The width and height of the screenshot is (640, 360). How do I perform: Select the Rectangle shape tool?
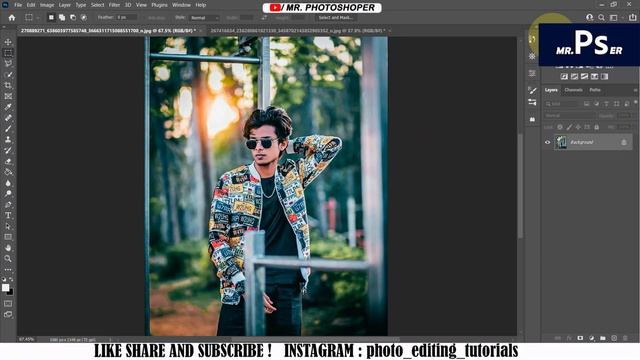8,237
